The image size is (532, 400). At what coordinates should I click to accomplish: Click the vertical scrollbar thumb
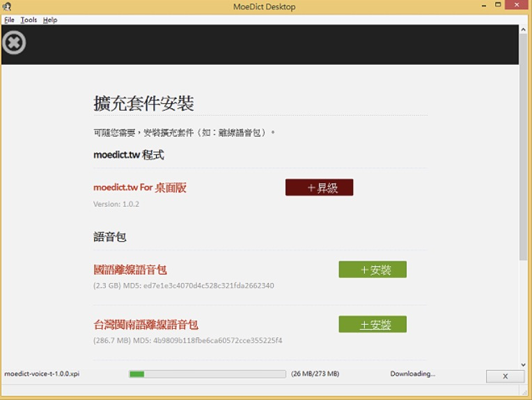click(524, 148)
